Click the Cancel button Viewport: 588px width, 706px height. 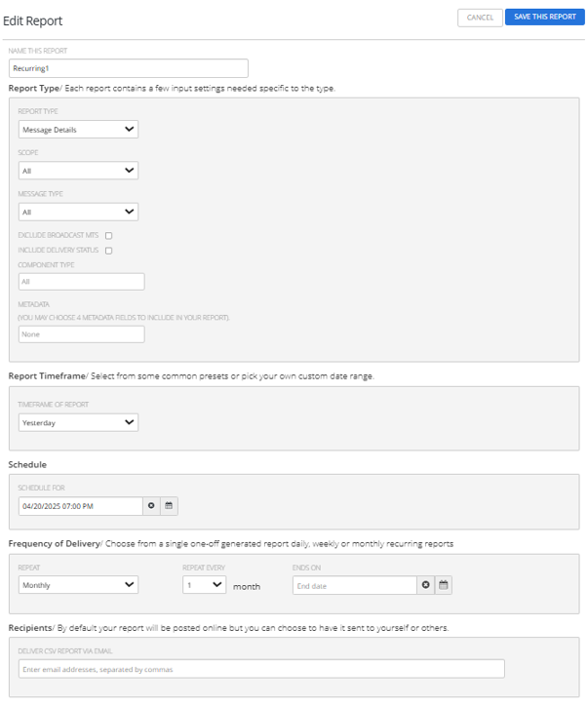click(480, 17)
